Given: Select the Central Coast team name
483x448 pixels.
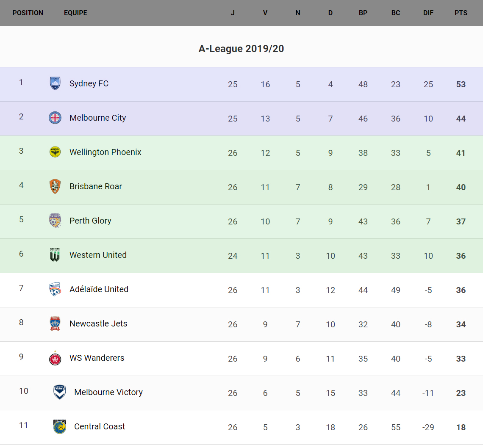Looking at the screenshot, I should 100,426.
